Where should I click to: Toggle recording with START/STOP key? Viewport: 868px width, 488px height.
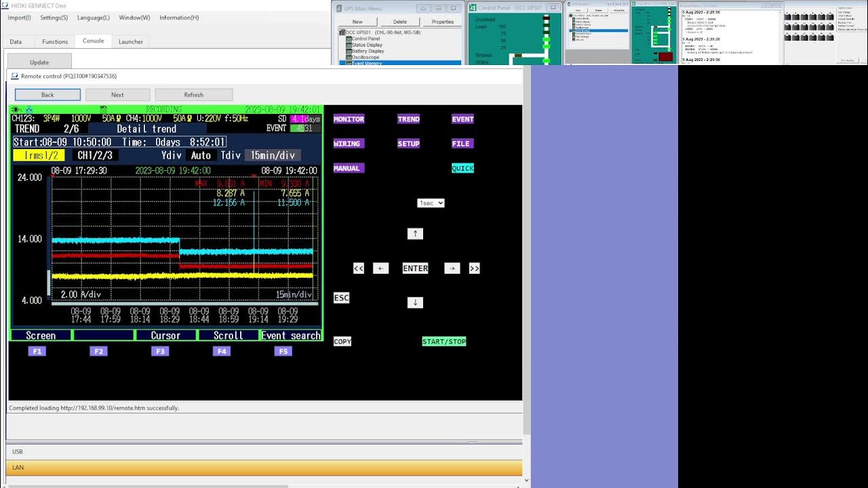click(x=444, y=342)
